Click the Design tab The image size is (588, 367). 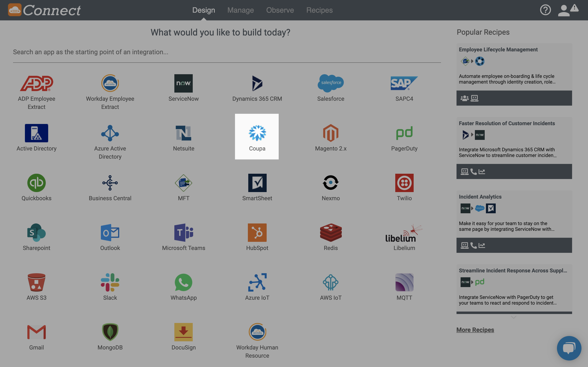204,10
